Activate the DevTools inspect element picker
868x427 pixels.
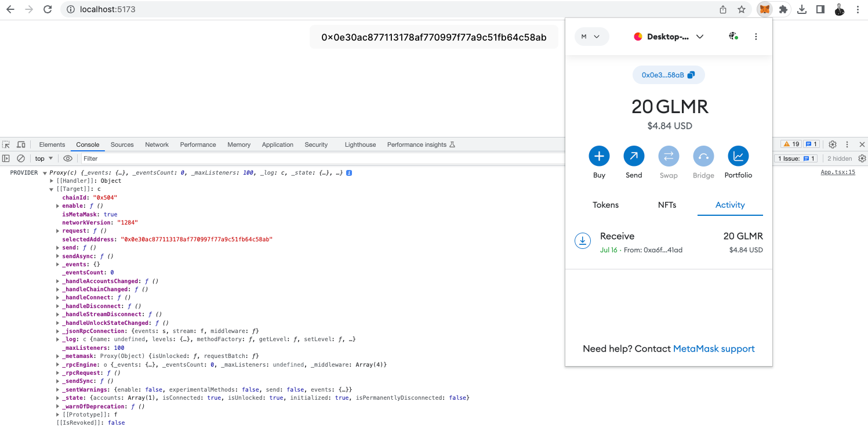pyautogui.click(x=6, y=144)
